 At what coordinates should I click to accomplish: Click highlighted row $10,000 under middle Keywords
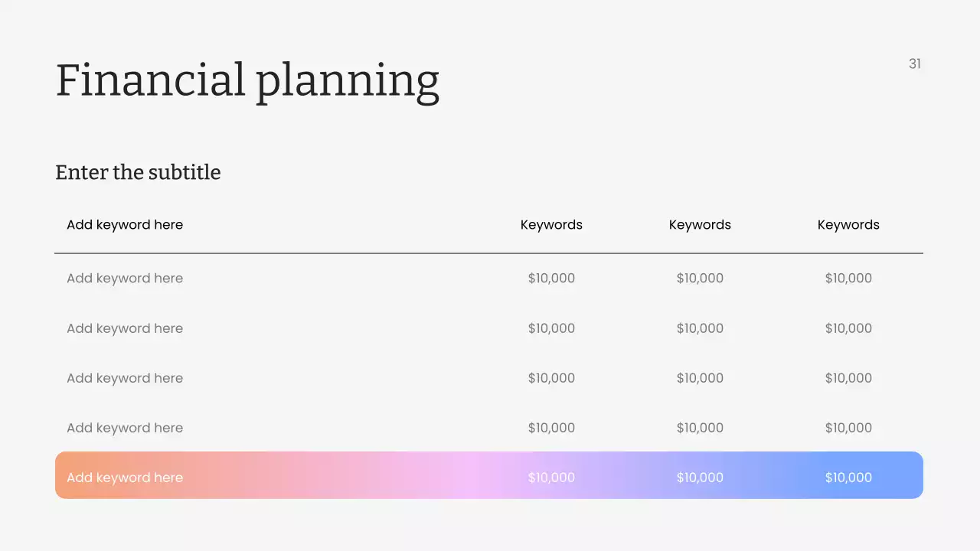(700, 478)
